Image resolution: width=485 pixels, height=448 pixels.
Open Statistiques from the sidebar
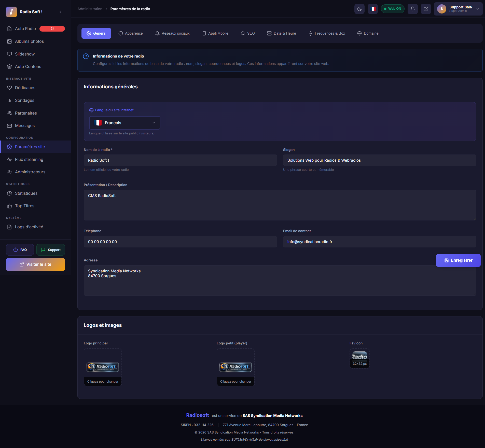click(x=26, y=193)
